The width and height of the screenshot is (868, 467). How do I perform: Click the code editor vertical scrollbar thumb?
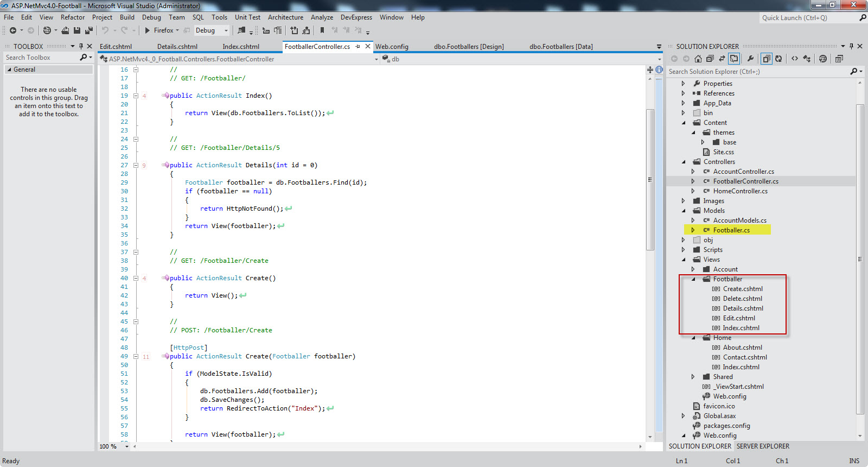pyautogui.click(x=650, y=179)
